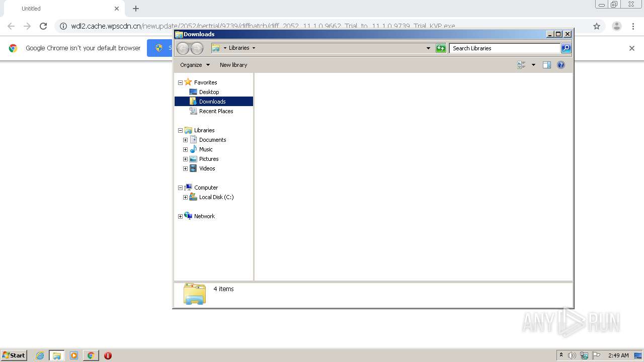
Task: Click the Chrome address bar URL
Action: (x=263, y=26)
